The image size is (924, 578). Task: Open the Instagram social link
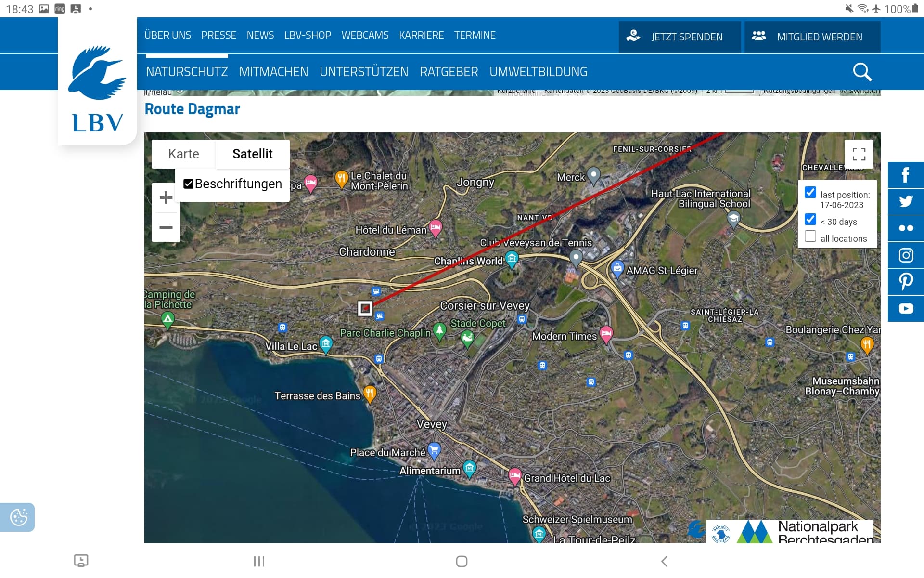[906, 255]
